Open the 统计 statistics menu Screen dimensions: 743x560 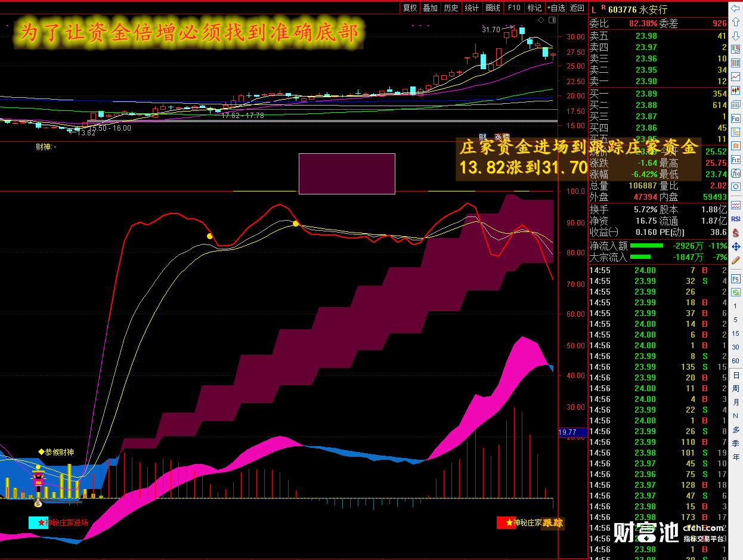click(x=472, y=8)
